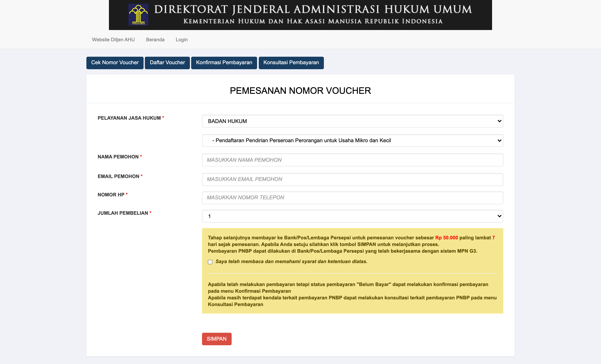Open the Cek Nomor Voucher tab

(115, 63)
